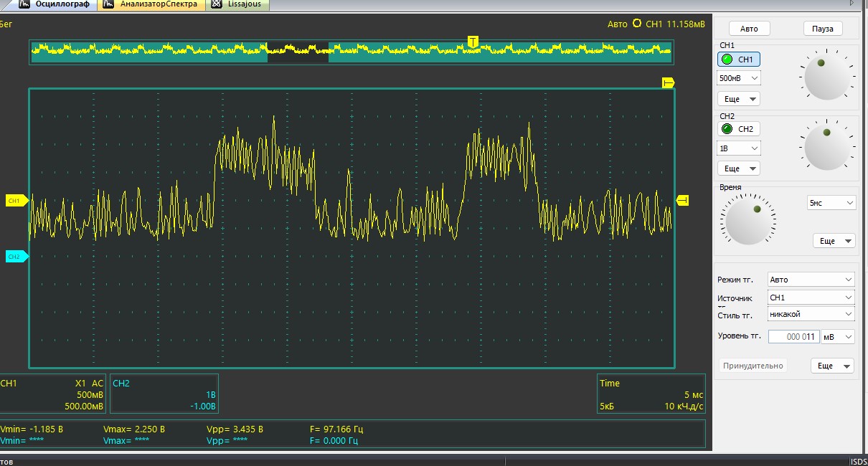Click the CH1 volts knob

coord(826,77)
